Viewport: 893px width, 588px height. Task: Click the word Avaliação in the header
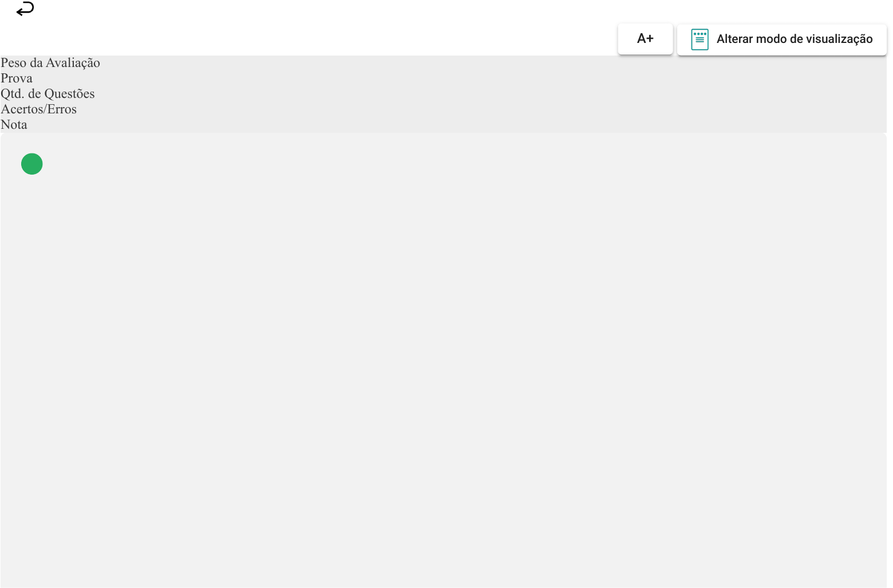pyautogui.click(x=73, y=63)
